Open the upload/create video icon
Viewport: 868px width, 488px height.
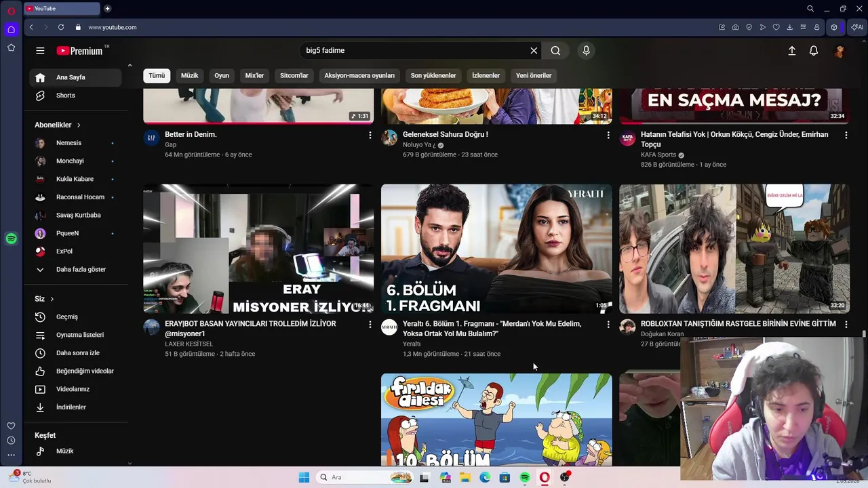[x=791, y=51]
